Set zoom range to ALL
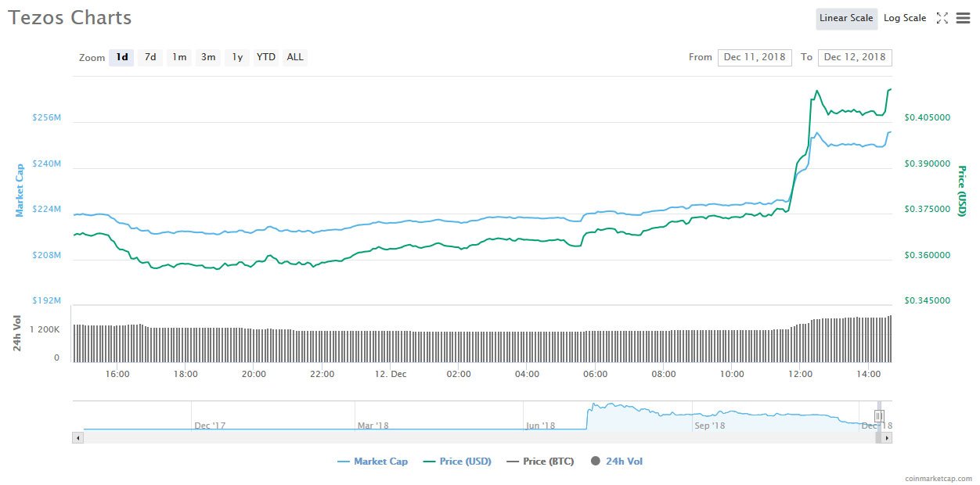 click(x=295, y=57)
